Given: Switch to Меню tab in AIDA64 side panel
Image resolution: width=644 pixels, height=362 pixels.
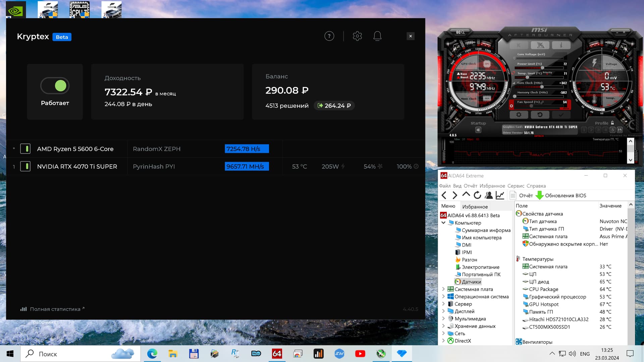Looking at the screenshot, I should 448,206.
